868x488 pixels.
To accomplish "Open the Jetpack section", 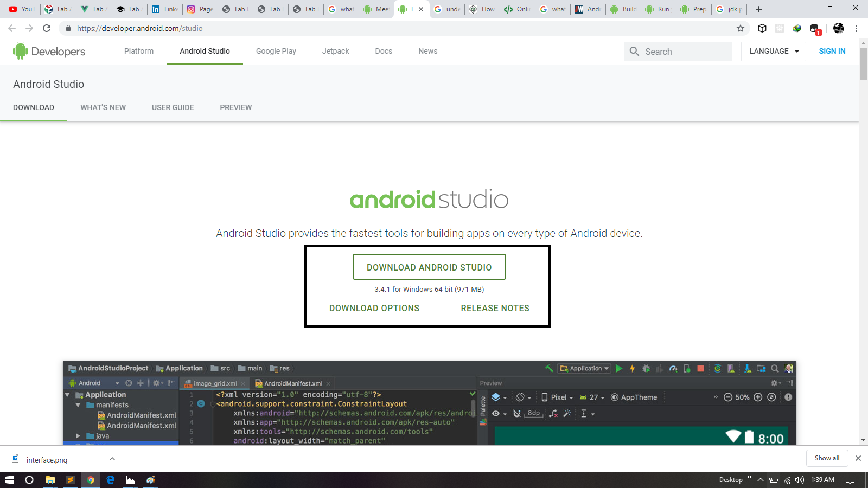I will pos(336,51).
